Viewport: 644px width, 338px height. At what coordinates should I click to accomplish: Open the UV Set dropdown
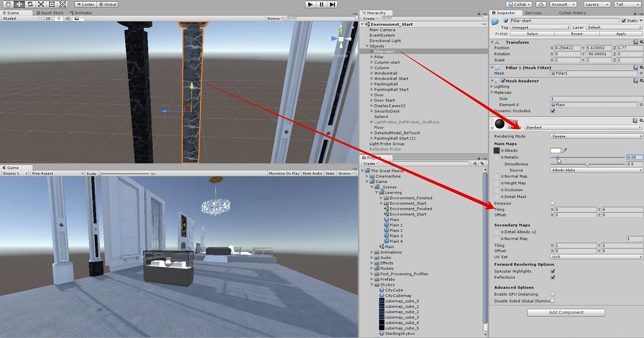click(597, 257)
